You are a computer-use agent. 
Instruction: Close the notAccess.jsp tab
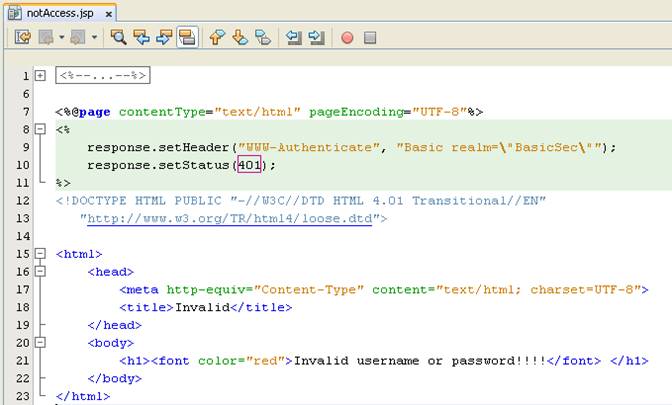[x=109, y=14]
